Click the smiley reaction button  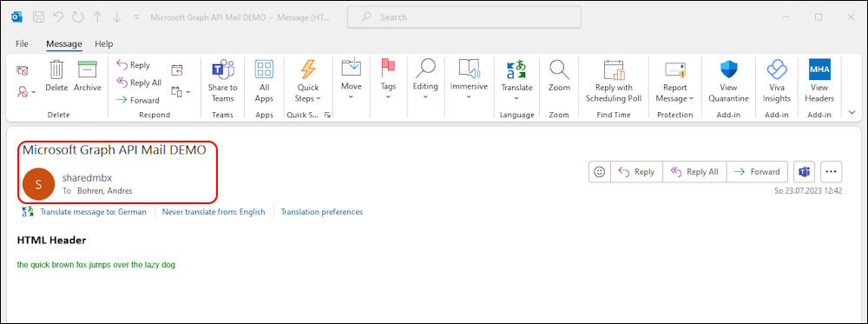click(x=600, y=172)
